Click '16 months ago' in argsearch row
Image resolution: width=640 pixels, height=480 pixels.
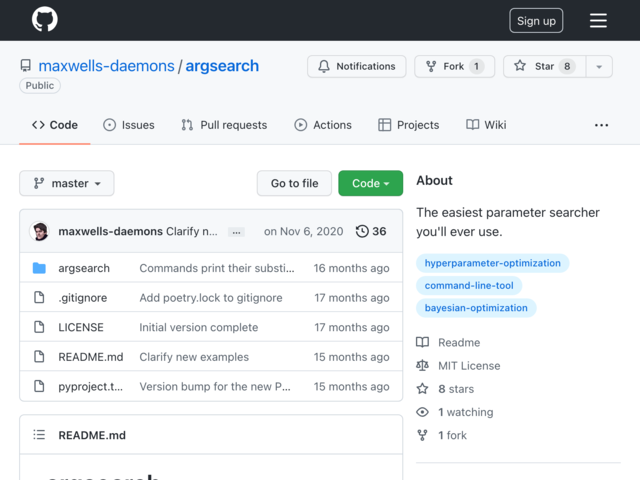point(351,268)
